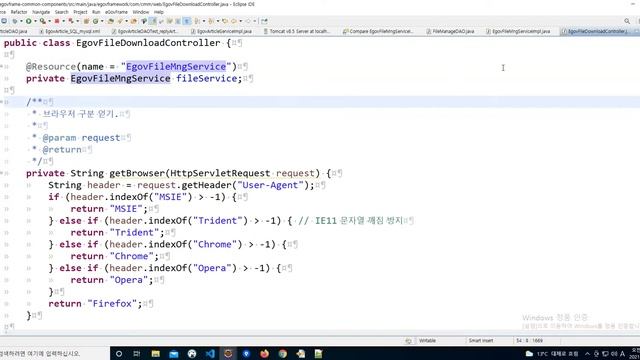
Task: Click the blue round icon at toolbar start
Action: [4, 21]
